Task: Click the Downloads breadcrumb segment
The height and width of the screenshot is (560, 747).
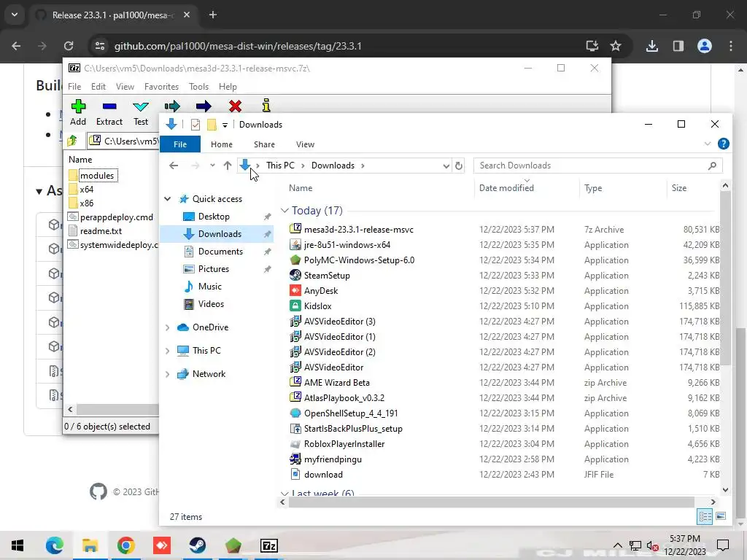Action: point(333,166)
